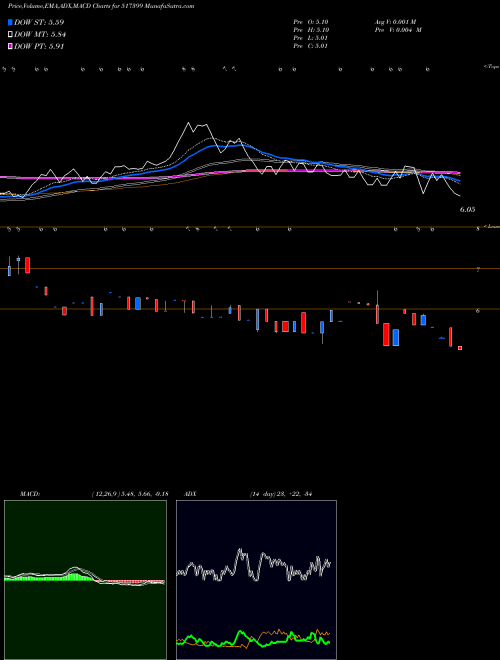Click the 'MACD:' panel heading
The width and height of the screenshot is (500, 660).
30,494
